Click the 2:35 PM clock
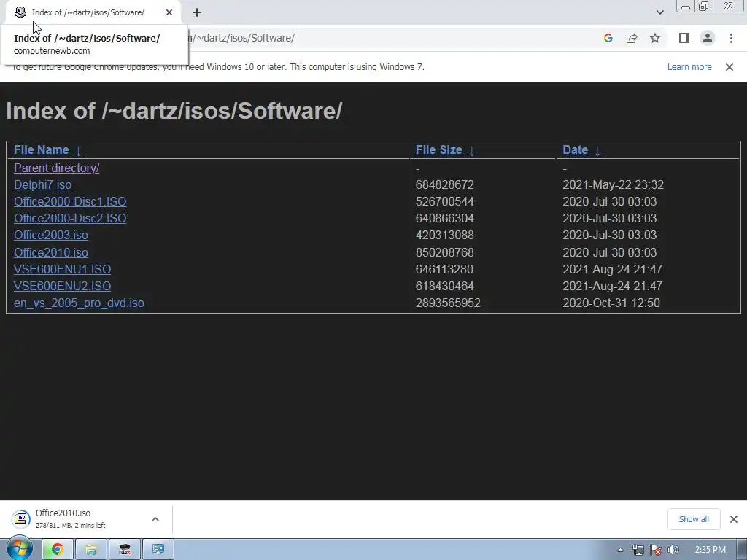 711,550
